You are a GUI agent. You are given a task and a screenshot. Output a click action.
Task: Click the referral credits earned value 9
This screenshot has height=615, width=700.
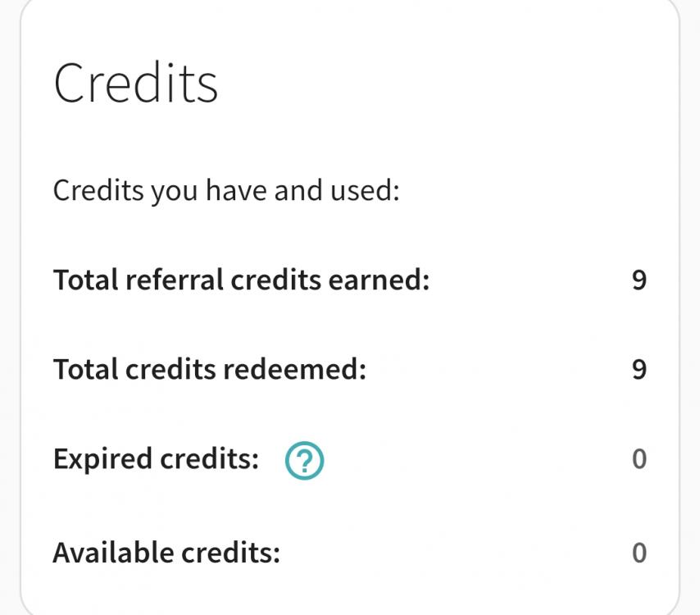coord(639,280)
